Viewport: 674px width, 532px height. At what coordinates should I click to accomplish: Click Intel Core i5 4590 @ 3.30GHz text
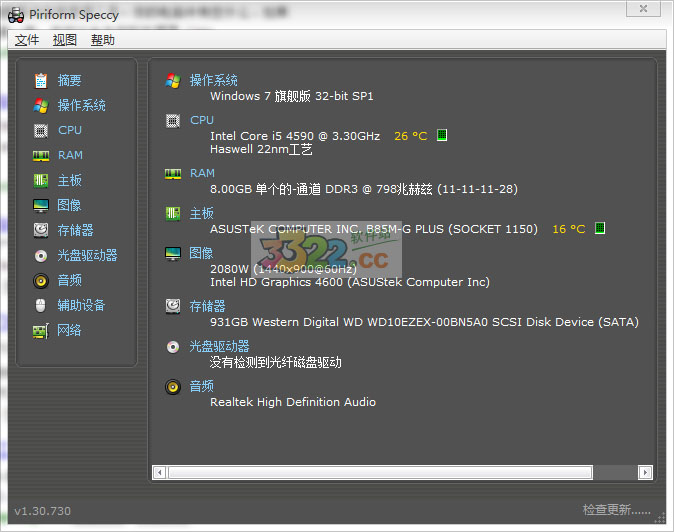(295, 136)
